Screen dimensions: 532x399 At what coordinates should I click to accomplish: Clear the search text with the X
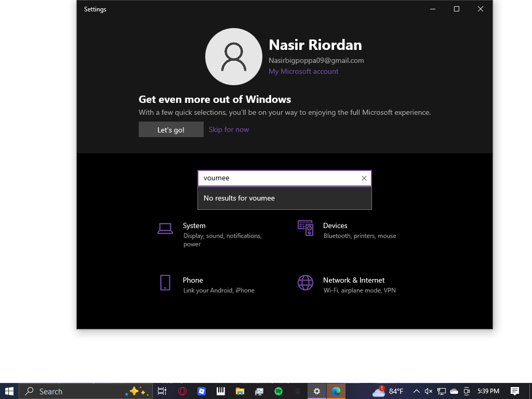point(364,178)
